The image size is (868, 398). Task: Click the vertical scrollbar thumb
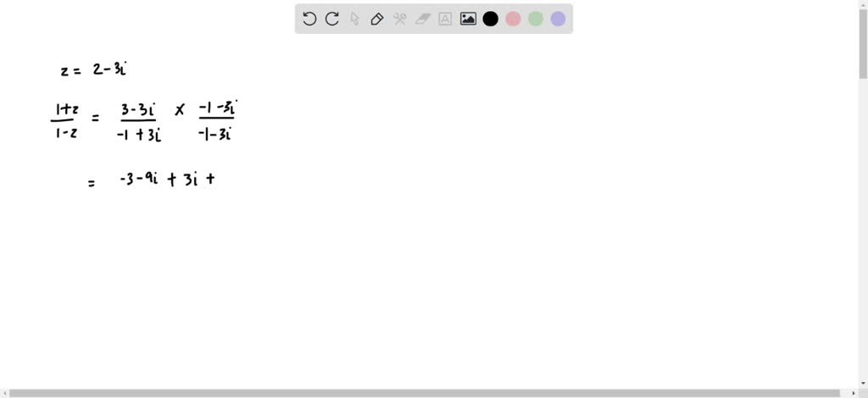pos(863,44)
